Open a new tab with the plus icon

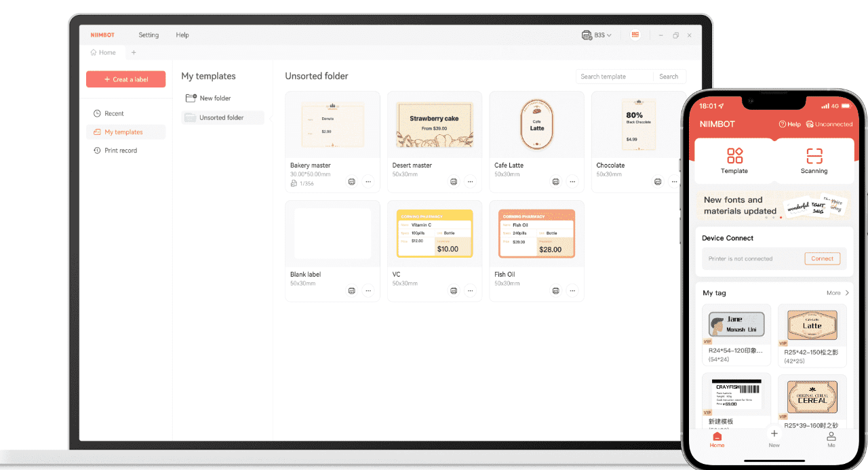134,52
